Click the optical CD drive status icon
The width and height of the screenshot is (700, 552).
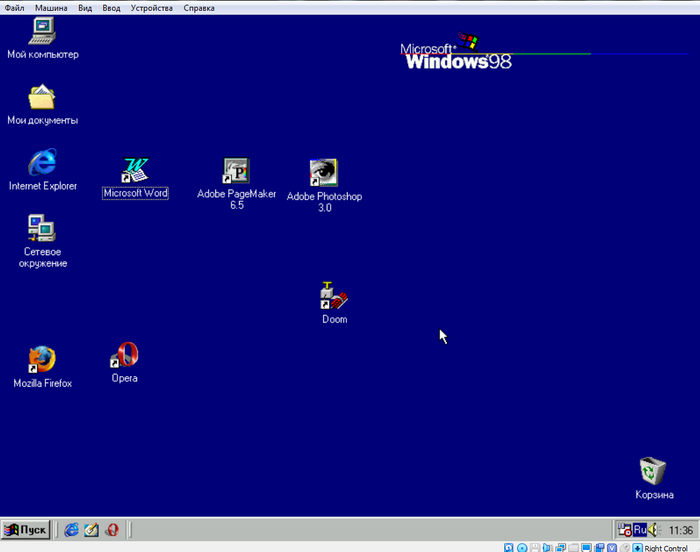522,548
